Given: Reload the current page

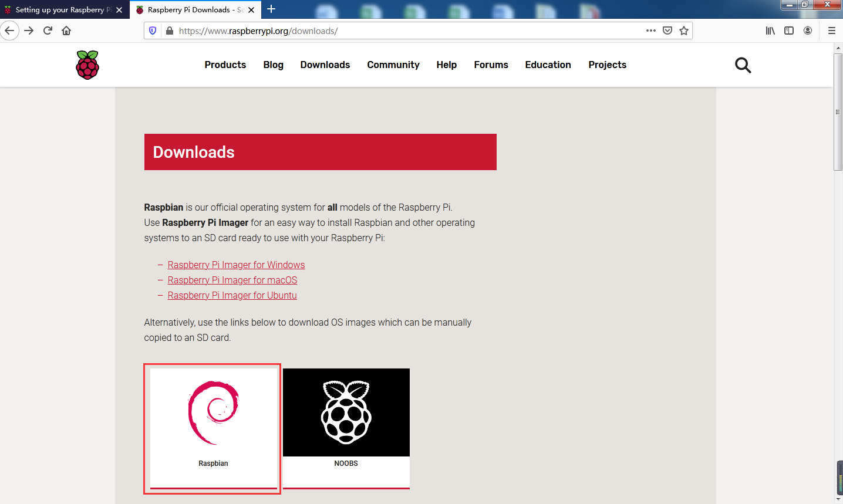Looking at the screenshot, I should [x=48, y=31].
